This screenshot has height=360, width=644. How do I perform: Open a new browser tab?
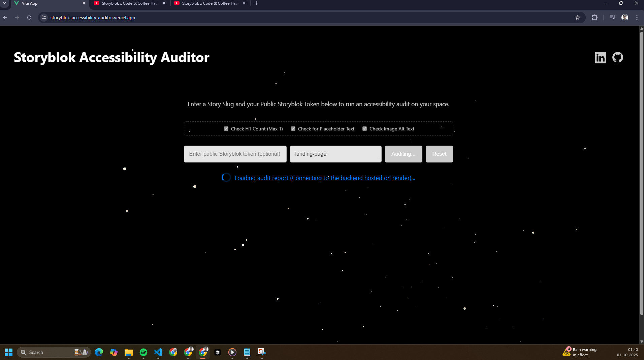256,3
